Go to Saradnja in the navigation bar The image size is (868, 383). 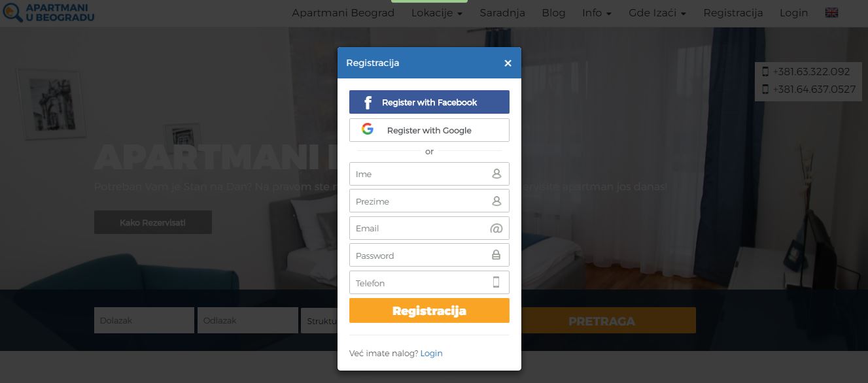502,13
